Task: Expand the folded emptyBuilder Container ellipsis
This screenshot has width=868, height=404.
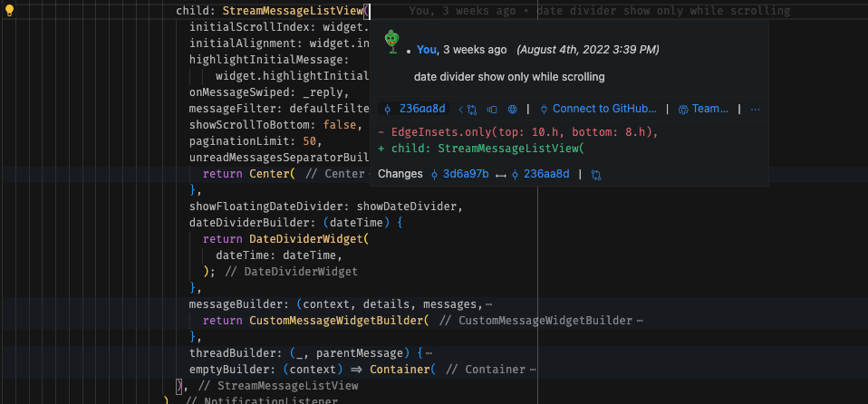Action: point(532,370)
